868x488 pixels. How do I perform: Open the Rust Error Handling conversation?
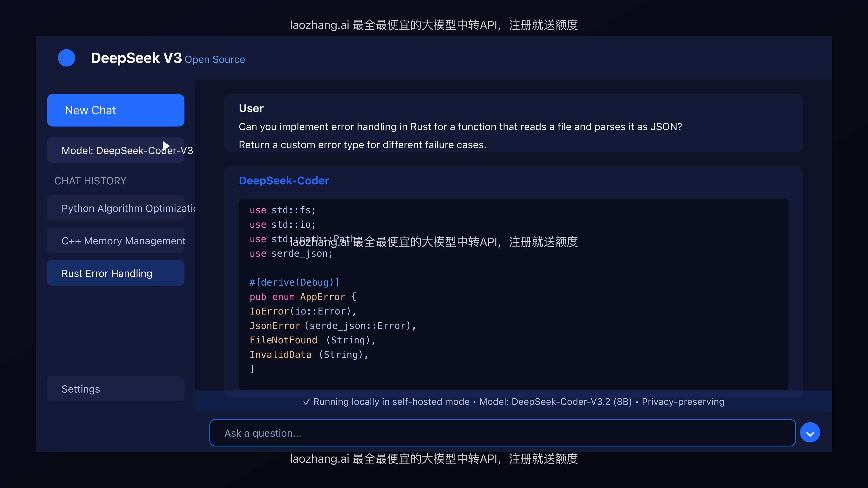[x=115, y=273]
